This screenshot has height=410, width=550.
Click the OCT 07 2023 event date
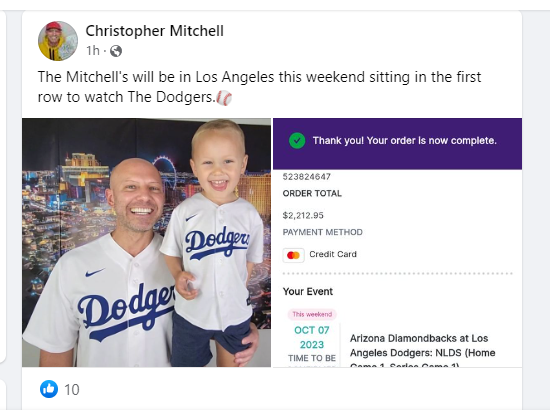click(x=312, y=337)
